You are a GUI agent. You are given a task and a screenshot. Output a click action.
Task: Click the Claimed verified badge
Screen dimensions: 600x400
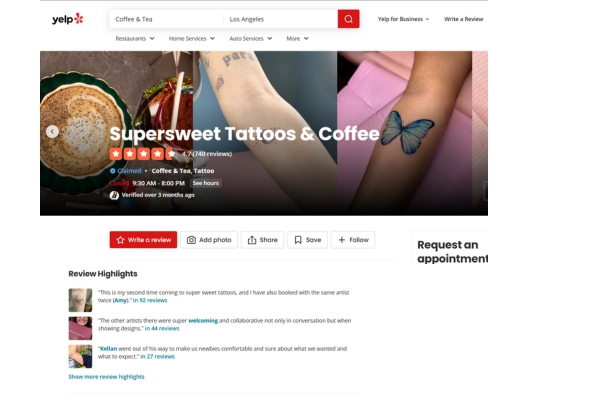(x=126, y=171)
